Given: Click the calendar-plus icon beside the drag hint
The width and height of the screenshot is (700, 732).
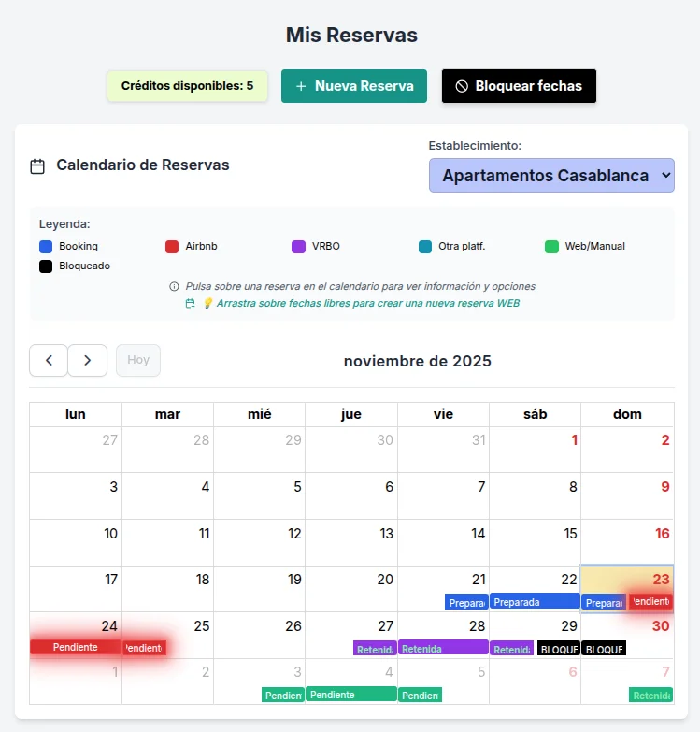Looking at the screenshot, I should [191, 304].
